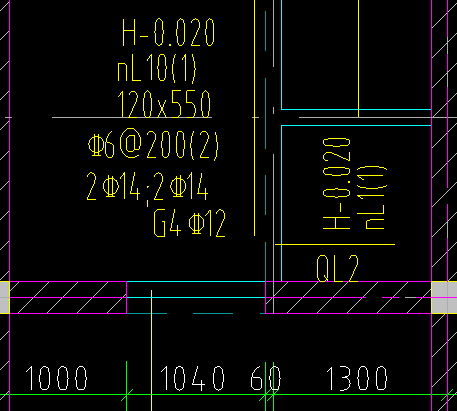Select the H-0.020 elevation text at top
This screenshot has width=457, height=411.
pyautogui.click(x=168, y=32)
